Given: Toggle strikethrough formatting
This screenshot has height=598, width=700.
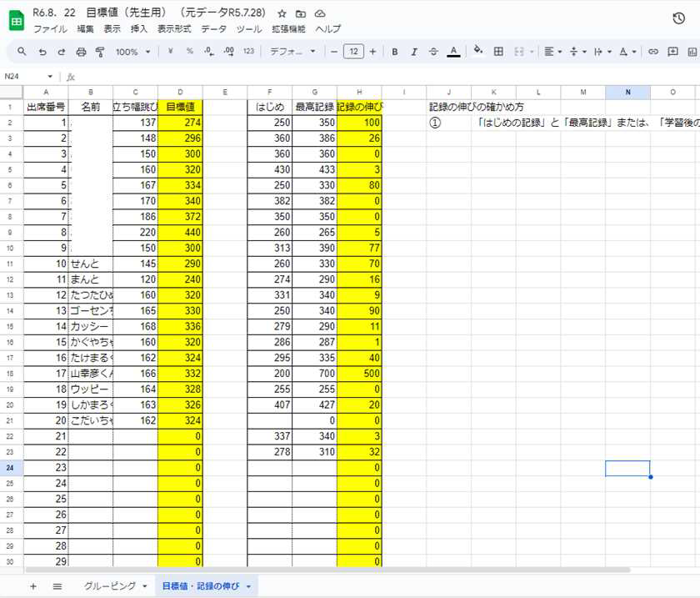Looking at the screenshot, I should 432,52.
